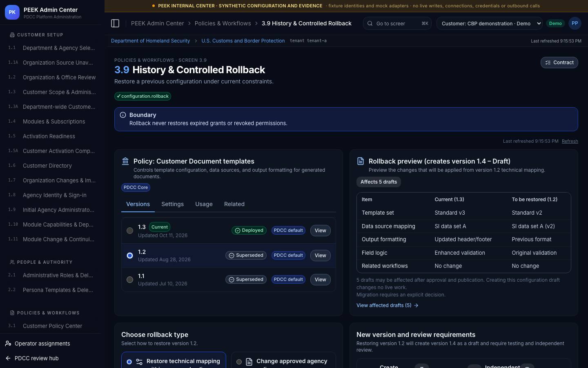Click the Boundary info icon
The height and width of the screenshot is (368, 588).
[x=123, y=115]
